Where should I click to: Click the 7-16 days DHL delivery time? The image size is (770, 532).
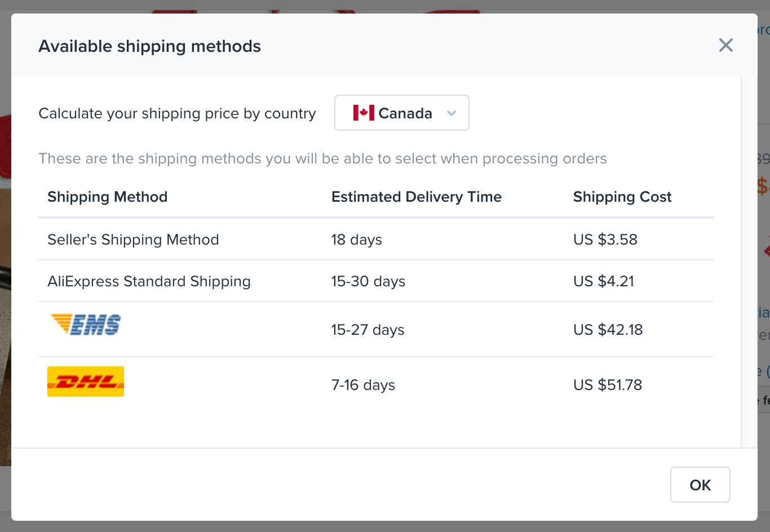(x=363, y=385)
